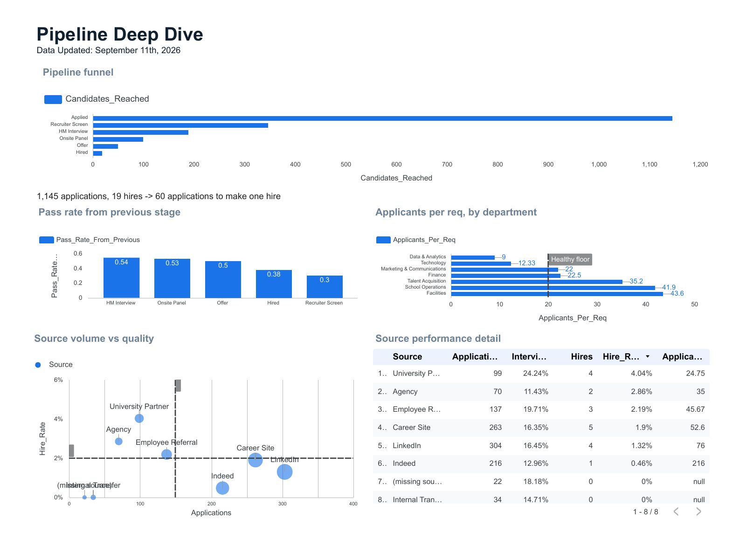
Task: Click the 0.5 Offer pass-rate bar
Action: tap(223, 279)
